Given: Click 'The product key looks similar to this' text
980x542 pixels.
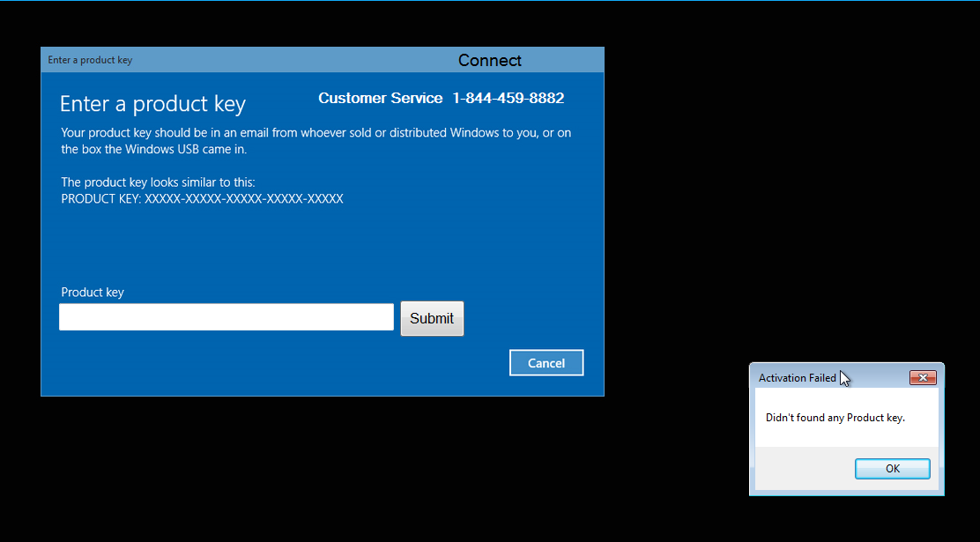Looking at the screenshot, I should pos(158,182).
